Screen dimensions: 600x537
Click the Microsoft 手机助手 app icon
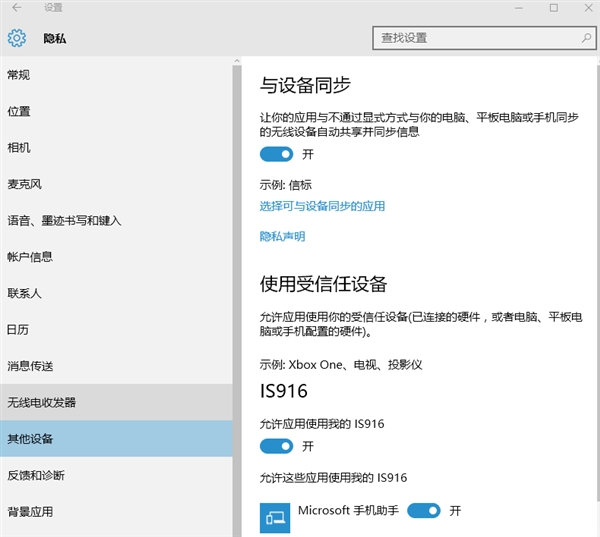(x=275, y=517)
